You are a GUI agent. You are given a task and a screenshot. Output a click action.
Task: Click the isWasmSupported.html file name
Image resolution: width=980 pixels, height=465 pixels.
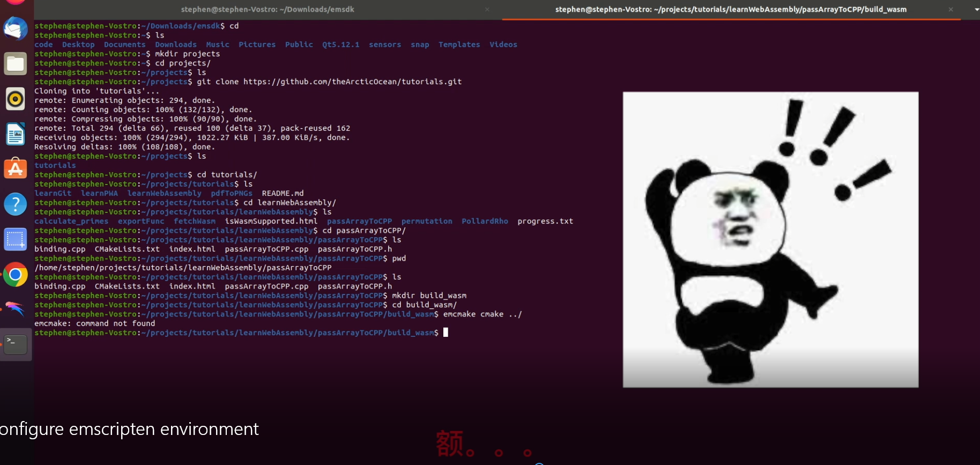[271, 221]
